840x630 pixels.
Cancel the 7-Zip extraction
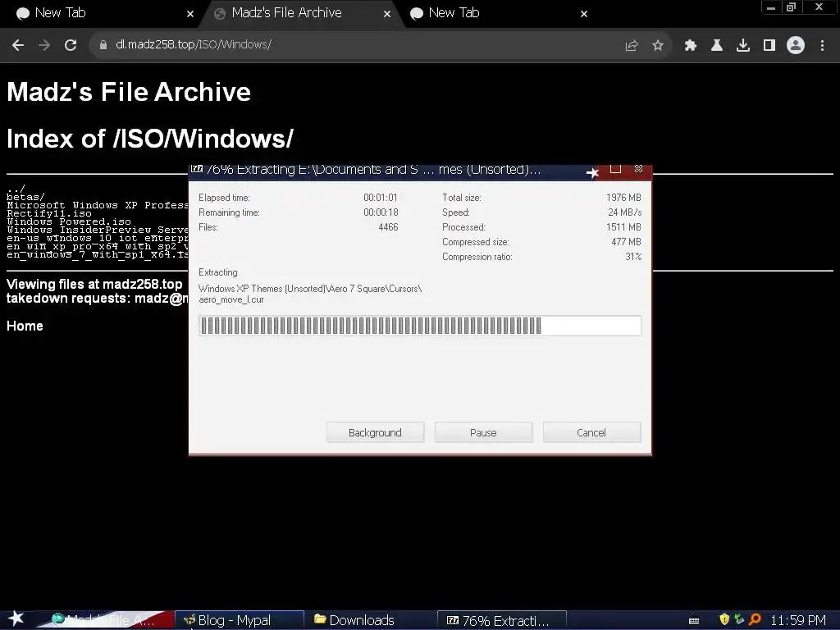point(591,432)
